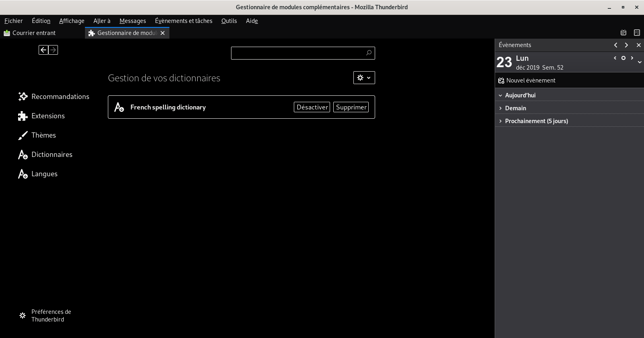The height and width of the screenshot is (338, 644).
Task: Click the Nouvel évènement button
Action: [527, 80]
